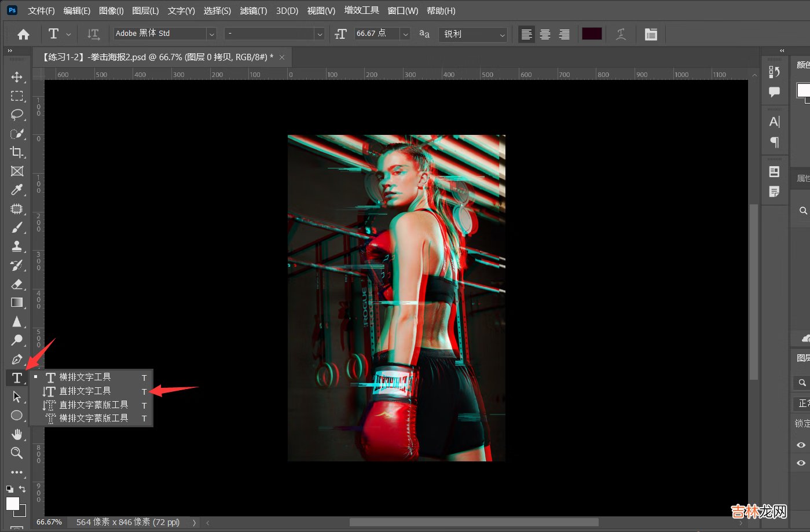Open the Edit Toolbar three-dots button
The height and width of the screenshot is (532, 810).
(17, 472)
